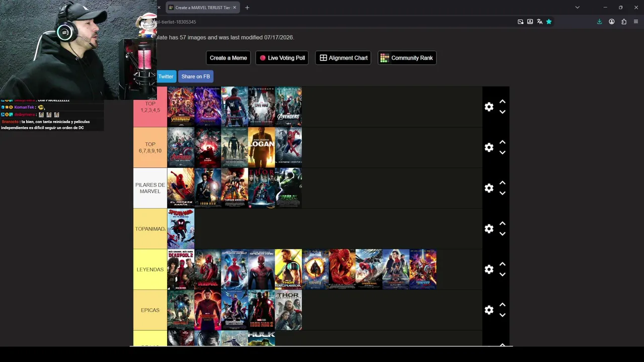Select the Shang-Chi poster in EPICAS row

tap(208, 310)
